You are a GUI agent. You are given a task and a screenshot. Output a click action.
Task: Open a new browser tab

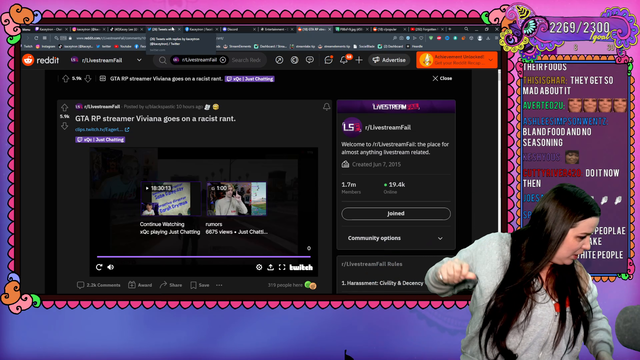click(x=450, y=29)
